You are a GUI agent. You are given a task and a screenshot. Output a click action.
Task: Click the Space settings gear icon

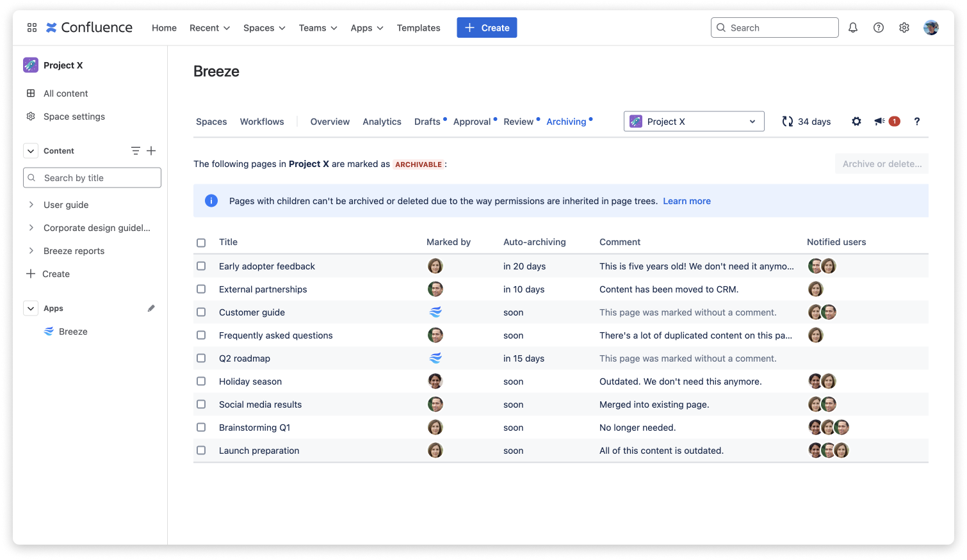pos(31,116)
